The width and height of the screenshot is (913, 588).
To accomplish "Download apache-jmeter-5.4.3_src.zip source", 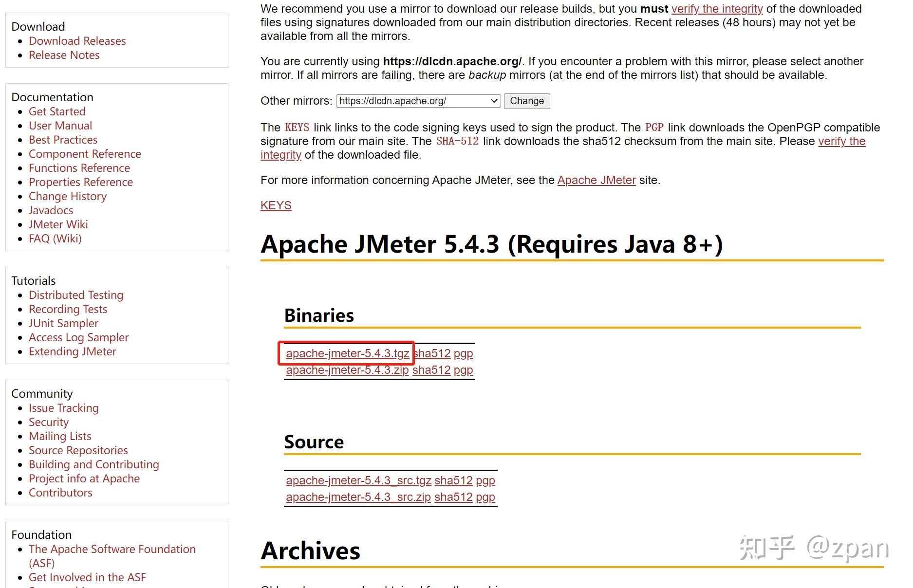I will [358, 497].
